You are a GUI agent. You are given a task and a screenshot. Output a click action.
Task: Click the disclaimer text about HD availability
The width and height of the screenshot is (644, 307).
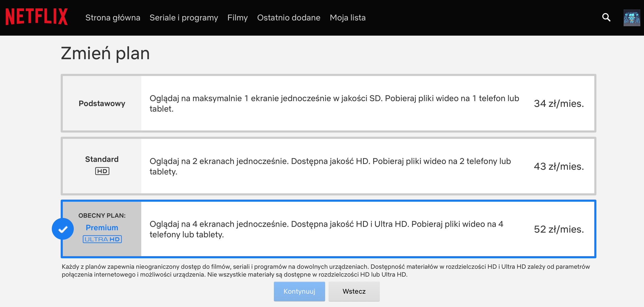point(326,271)
